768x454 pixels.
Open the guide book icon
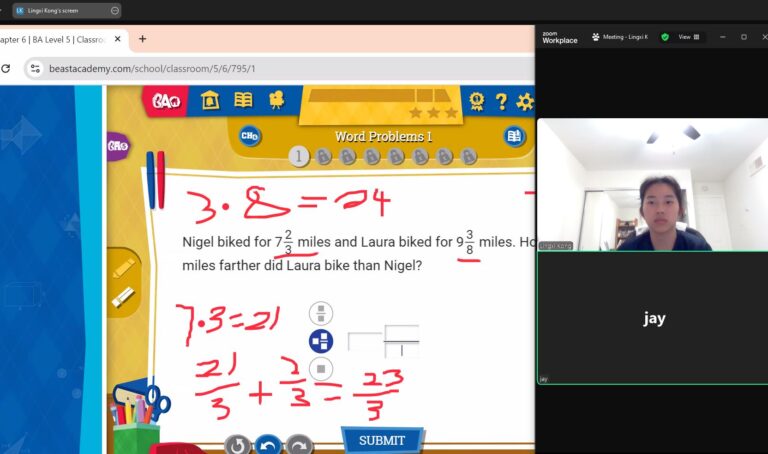click(243, 100)
